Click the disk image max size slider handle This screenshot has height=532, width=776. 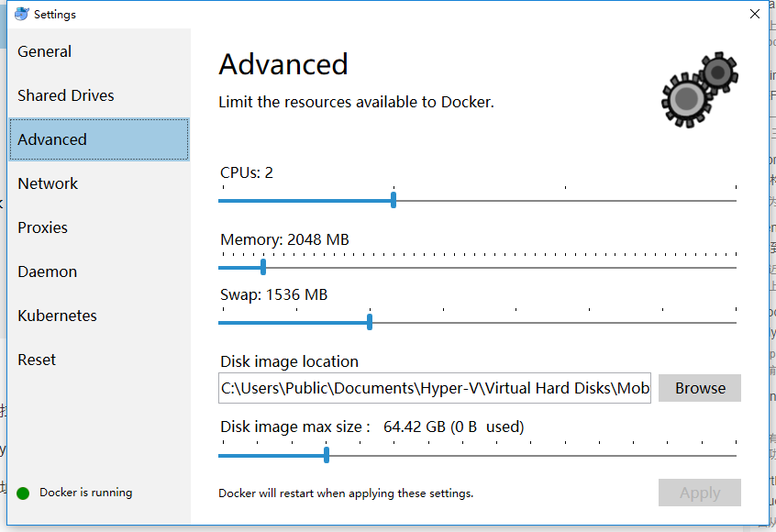tap(326, 454)
